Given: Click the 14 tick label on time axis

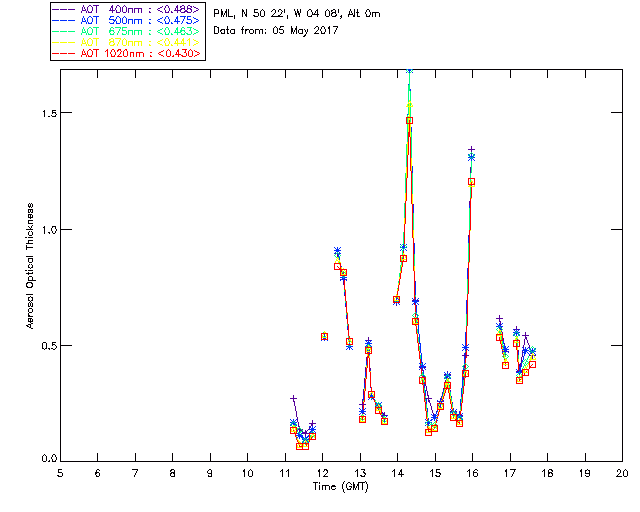Looking at the screenshot, I should click(397, 472).
